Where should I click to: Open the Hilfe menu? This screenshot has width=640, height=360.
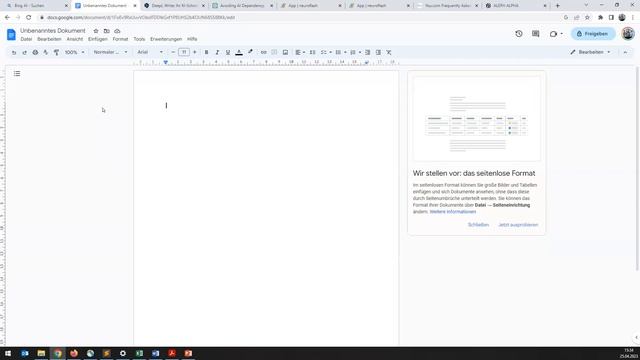coord(192,39)
